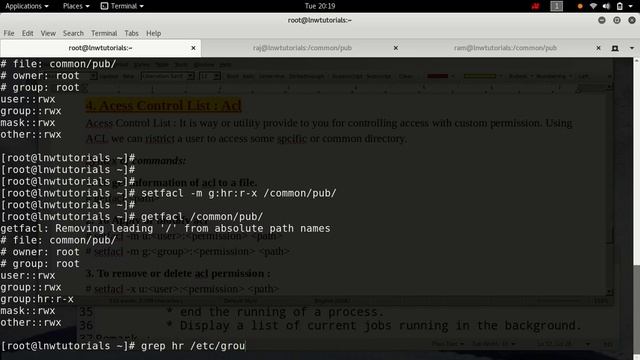This screenshot has width=640, height=360.
Task: Click workspace indicator number 1
Action: [x=556, y=6]
